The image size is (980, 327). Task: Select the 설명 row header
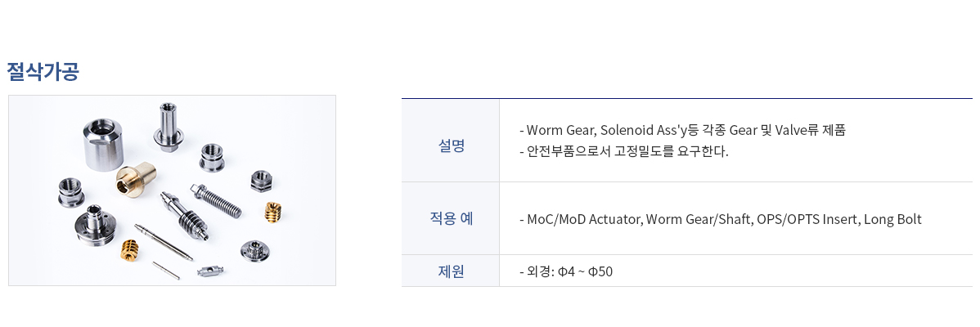450,147
